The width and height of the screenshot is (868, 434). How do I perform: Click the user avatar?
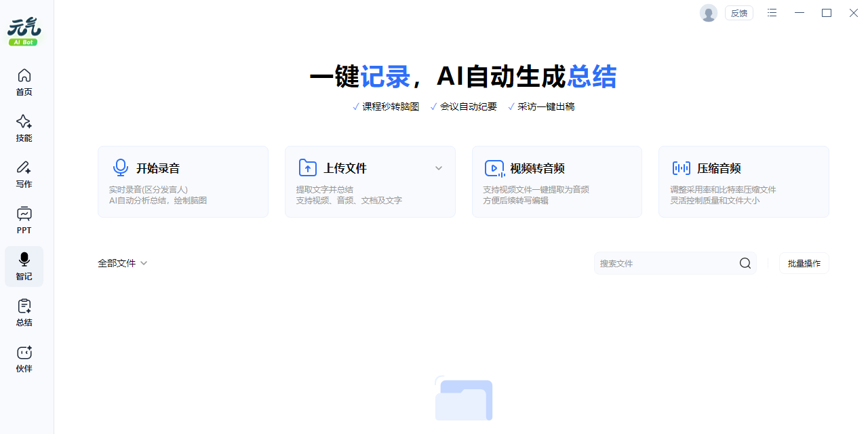coord(708,13)
